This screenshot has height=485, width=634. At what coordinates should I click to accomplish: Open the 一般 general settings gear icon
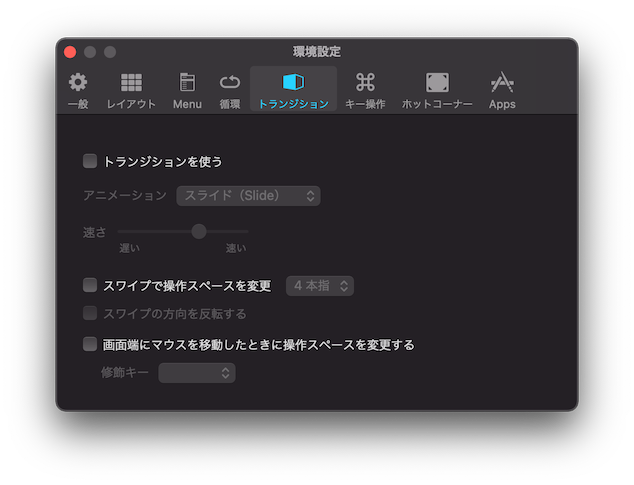click(78, 83)
